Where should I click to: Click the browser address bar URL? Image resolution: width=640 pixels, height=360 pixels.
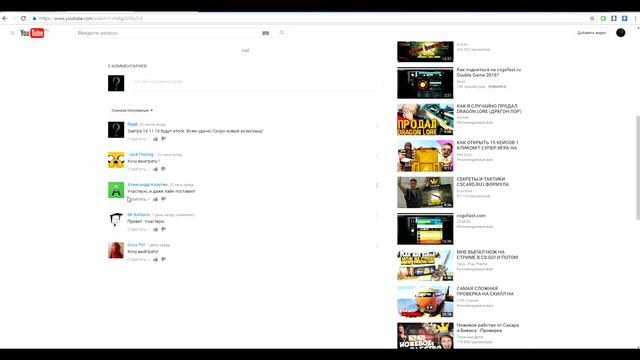coord(91,18)
